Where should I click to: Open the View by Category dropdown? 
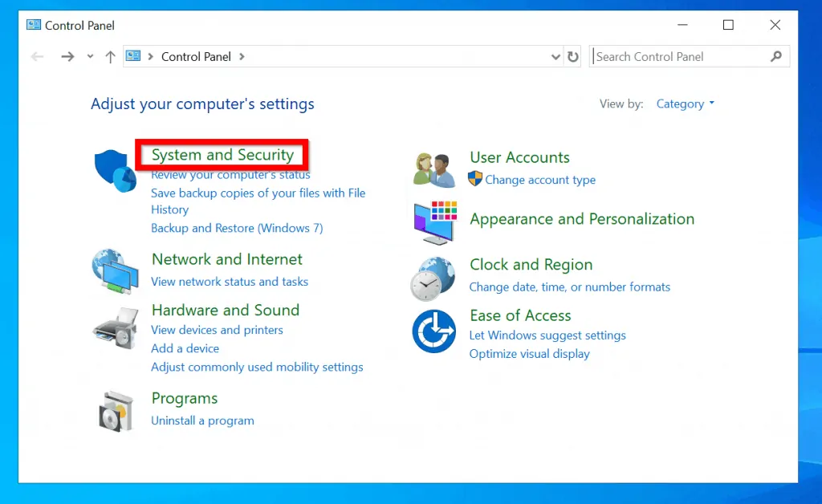(685, 104)
